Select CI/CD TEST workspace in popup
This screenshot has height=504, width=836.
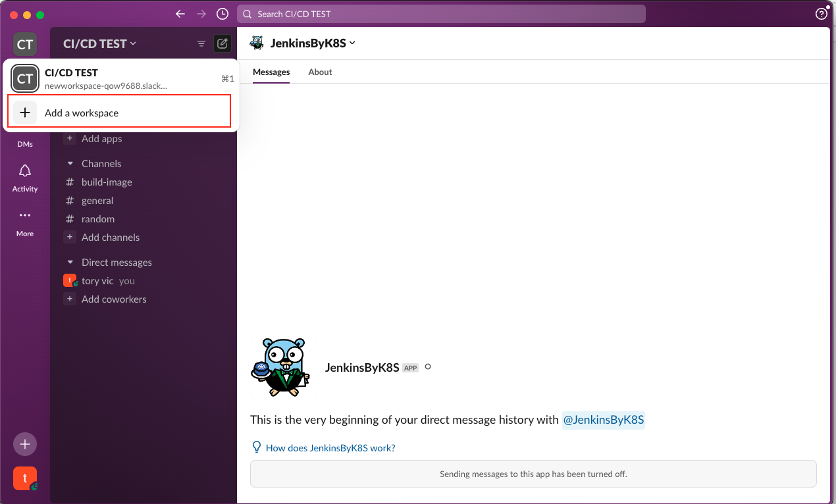click(122, 79)
